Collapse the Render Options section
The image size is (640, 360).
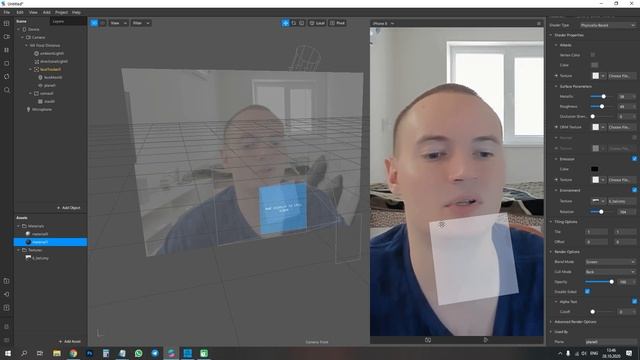tap(551, 251)
